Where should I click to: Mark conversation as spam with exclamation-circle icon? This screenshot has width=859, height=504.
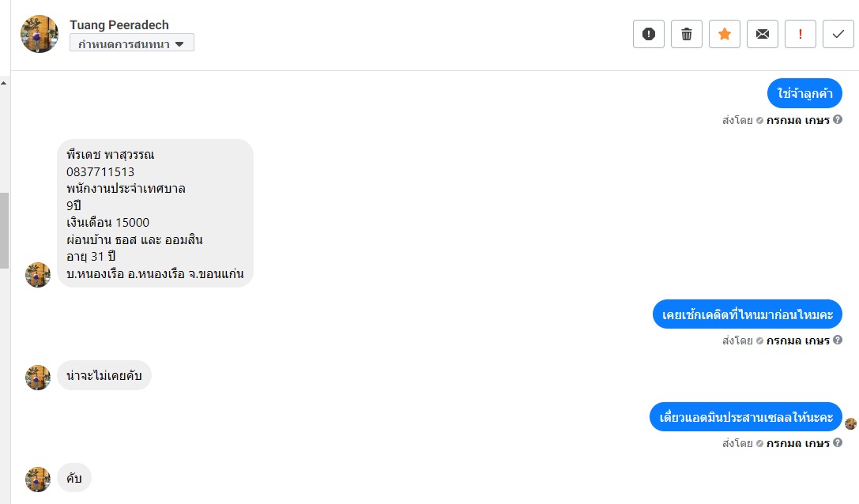tap(649, 34)
